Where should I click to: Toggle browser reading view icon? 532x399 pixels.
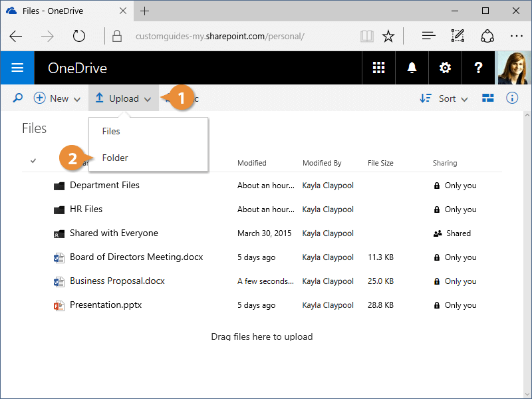[x=367, y=36]
